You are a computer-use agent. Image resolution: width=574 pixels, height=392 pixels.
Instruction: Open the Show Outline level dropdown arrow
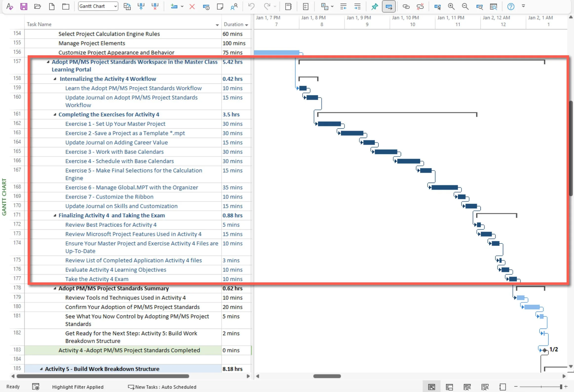332,6
